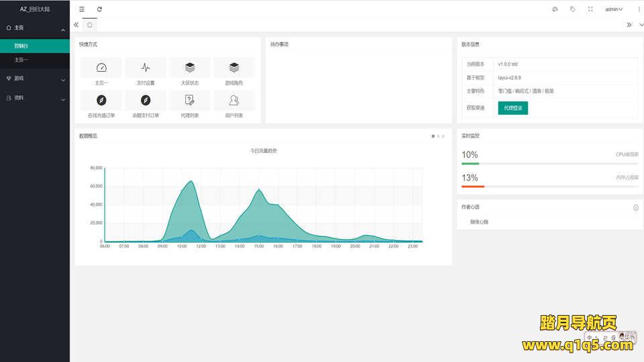Open the 在线充值订单 compass shortcut

click(x=101, y=101)
